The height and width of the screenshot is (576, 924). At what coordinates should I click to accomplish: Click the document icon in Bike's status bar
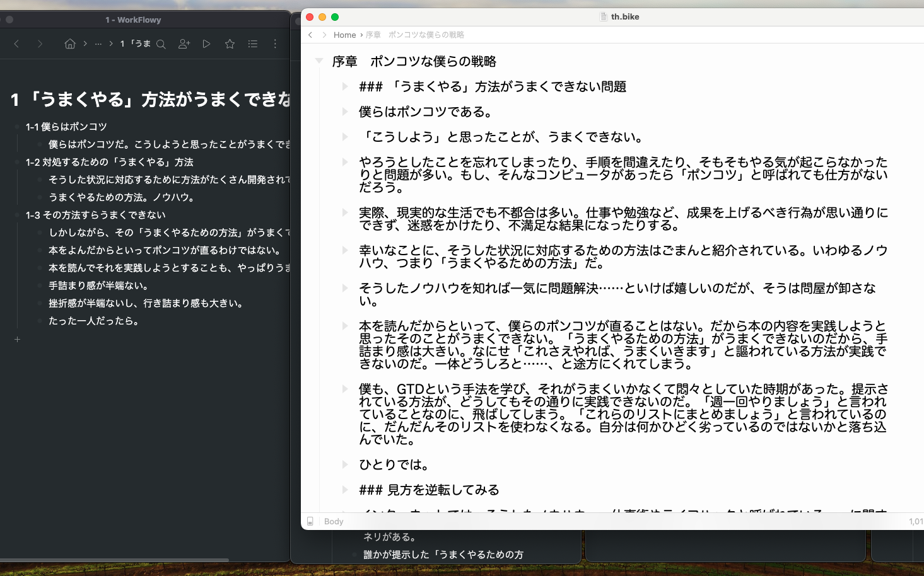click(x=310, y=521)
